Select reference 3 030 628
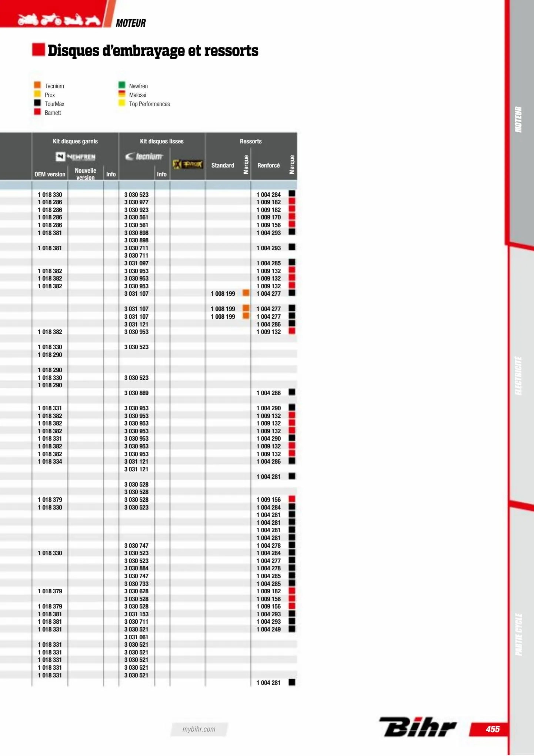Image resolution: width=534 pixels, height=756 pixels. [x=136, y=591]
